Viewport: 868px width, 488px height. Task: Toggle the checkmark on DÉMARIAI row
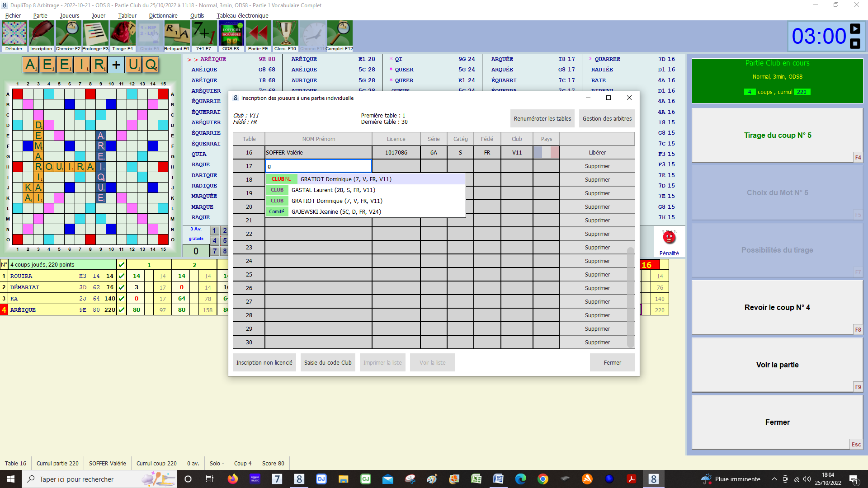(121, 287)
